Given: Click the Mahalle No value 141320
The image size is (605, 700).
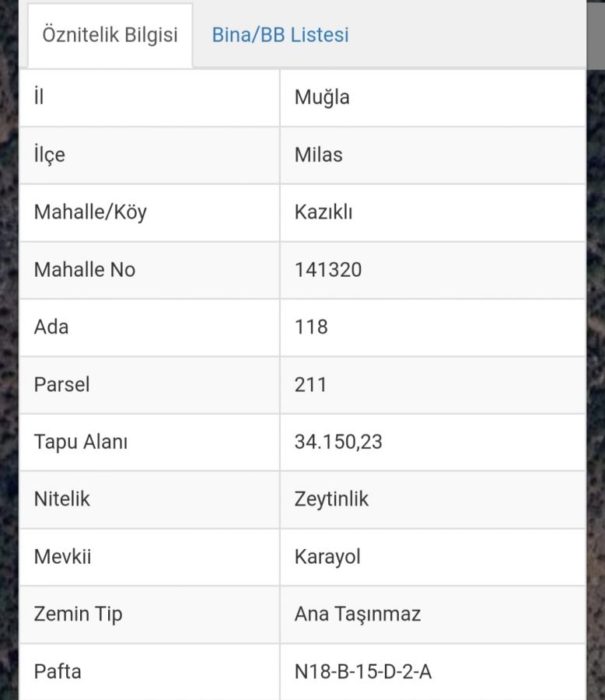Looking at the screenshot, I should [328, 270].
